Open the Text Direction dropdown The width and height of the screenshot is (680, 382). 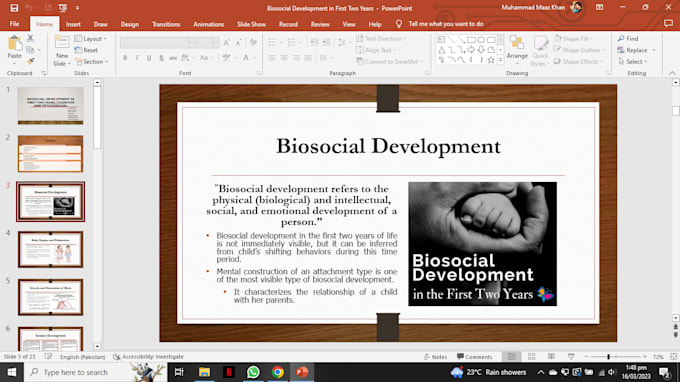click(x=381, y=39)
